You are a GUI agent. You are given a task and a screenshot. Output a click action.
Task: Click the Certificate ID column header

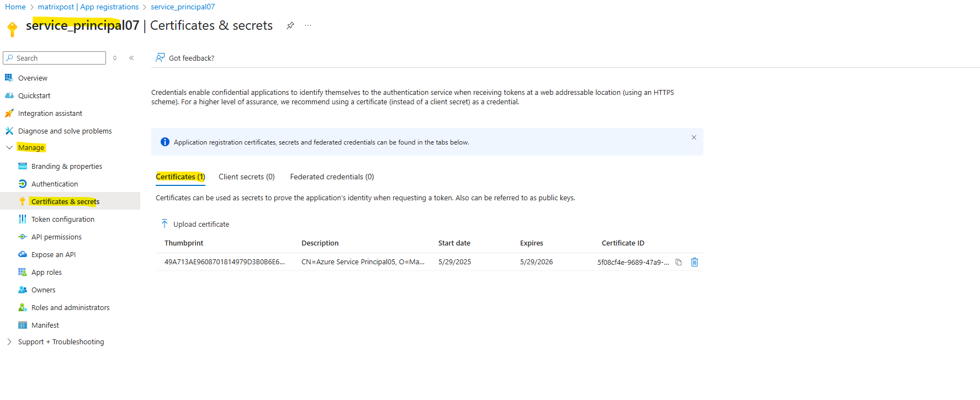(623, 243)
